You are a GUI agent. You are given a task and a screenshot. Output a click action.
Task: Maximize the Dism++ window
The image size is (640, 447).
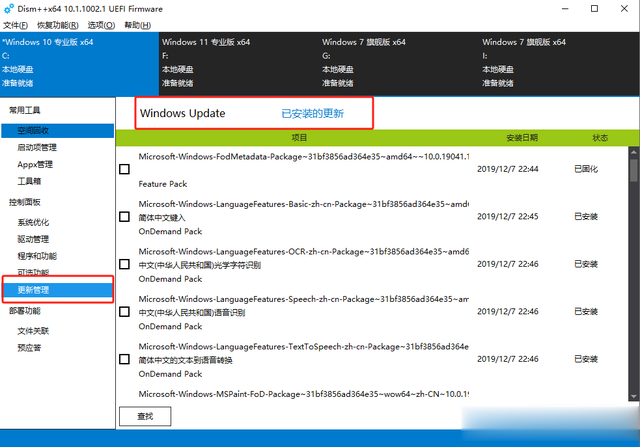click(595, 9)
